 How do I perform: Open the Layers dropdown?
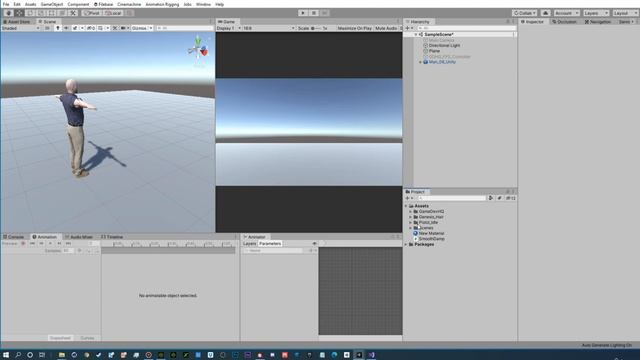pos(596,13)
